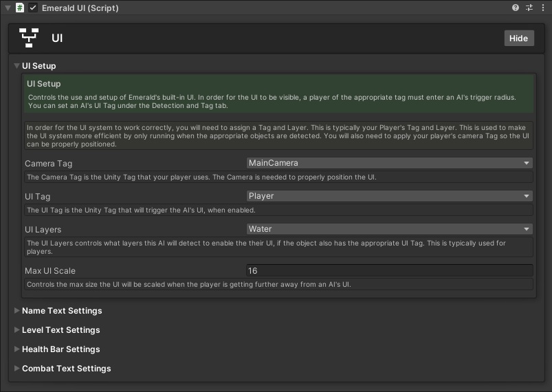This screenshot has width=552, height=392.
Task: Expand Name Text Settings
Action: click(62, 311)
